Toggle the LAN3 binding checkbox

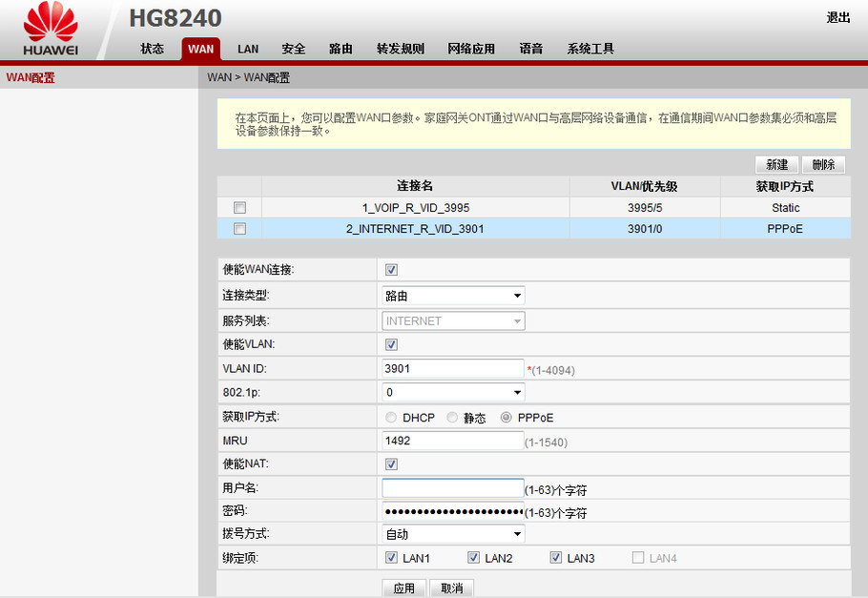556,557
